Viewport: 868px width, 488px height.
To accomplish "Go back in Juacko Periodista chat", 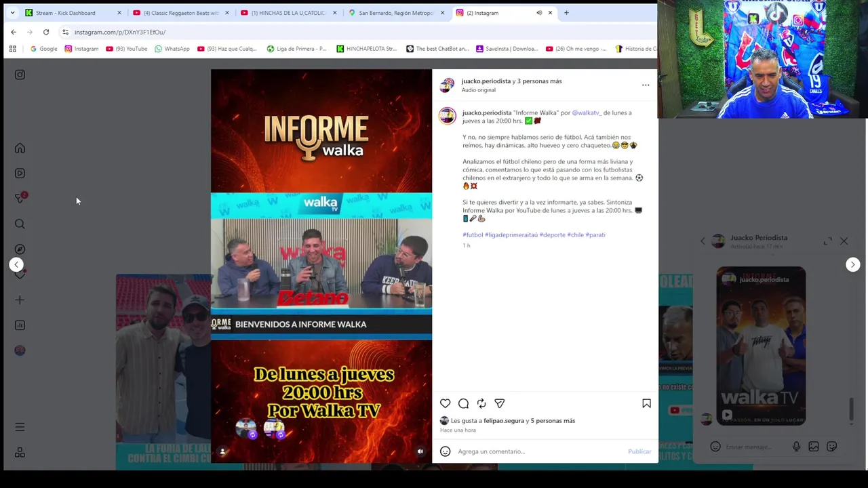I will (703, 241).
